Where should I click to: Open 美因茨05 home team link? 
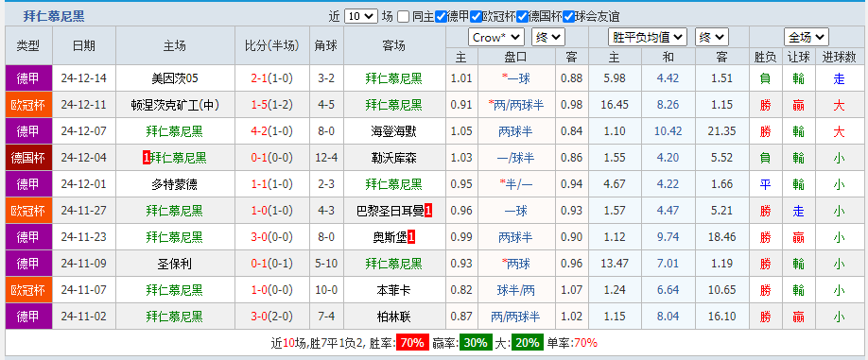174,78
